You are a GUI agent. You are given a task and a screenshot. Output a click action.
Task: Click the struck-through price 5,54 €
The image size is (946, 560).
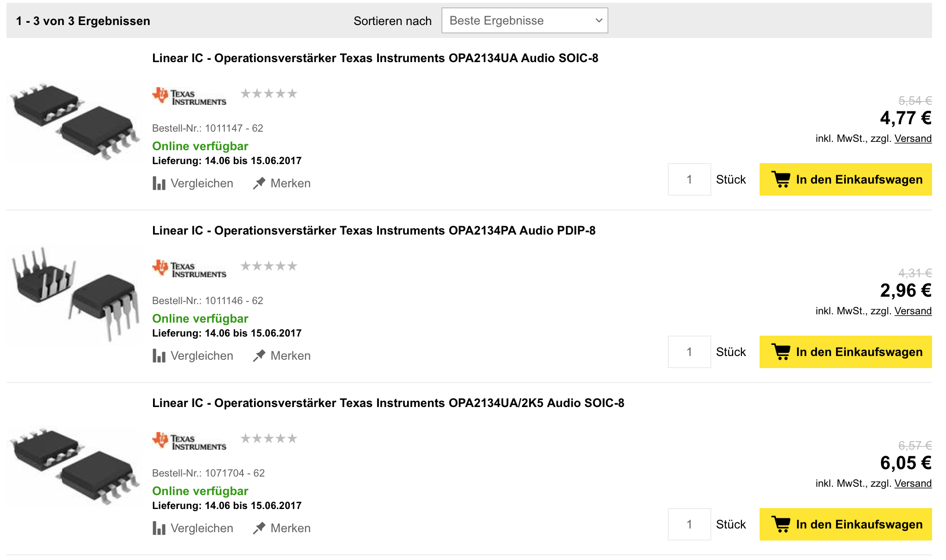915,101
